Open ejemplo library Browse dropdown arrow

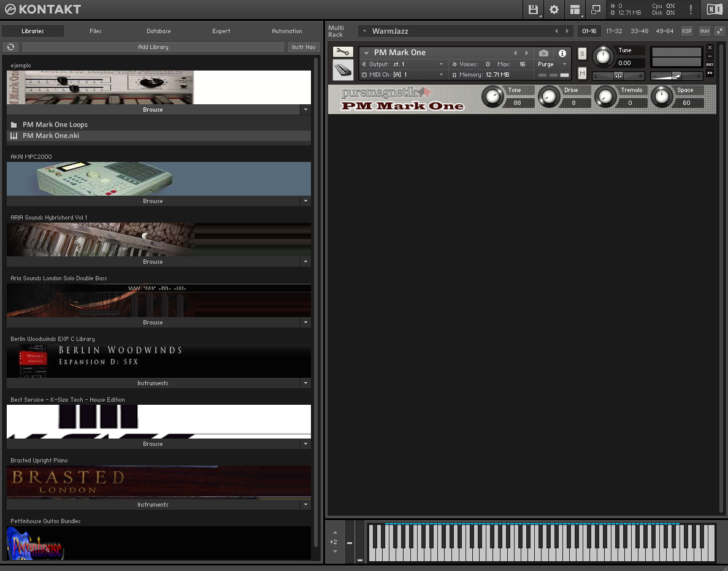click(305, 110)
